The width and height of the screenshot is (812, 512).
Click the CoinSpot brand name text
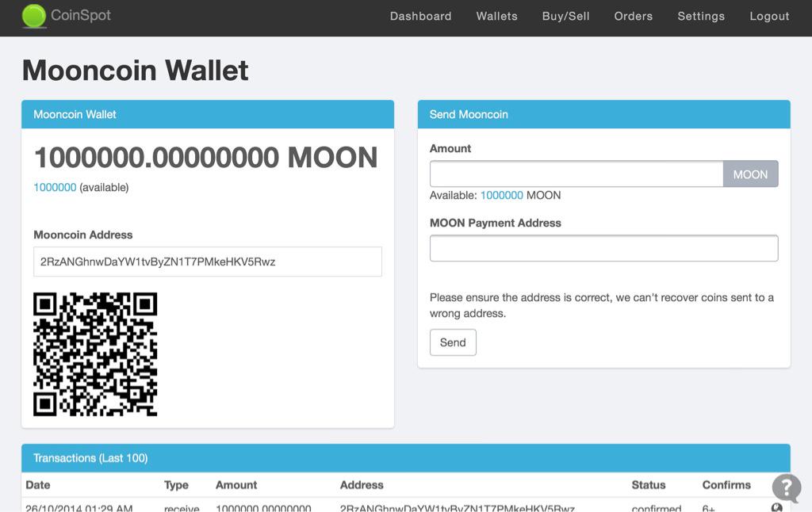(81, 15)
